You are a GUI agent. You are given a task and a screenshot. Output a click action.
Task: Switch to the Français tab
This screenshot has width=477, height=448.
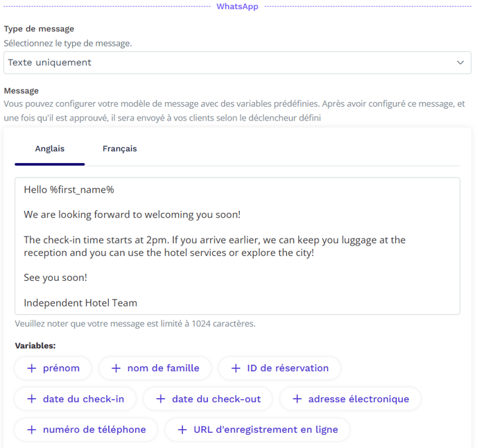point(119,148)
